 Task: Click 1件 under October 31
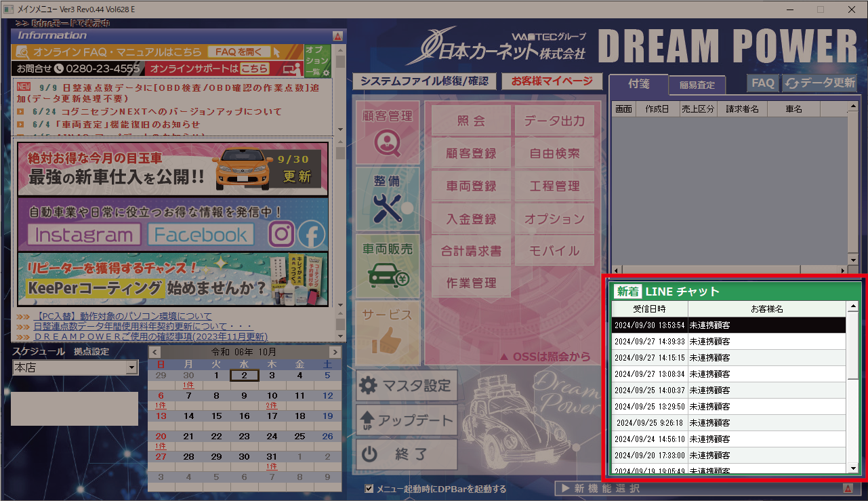point(272,466)
